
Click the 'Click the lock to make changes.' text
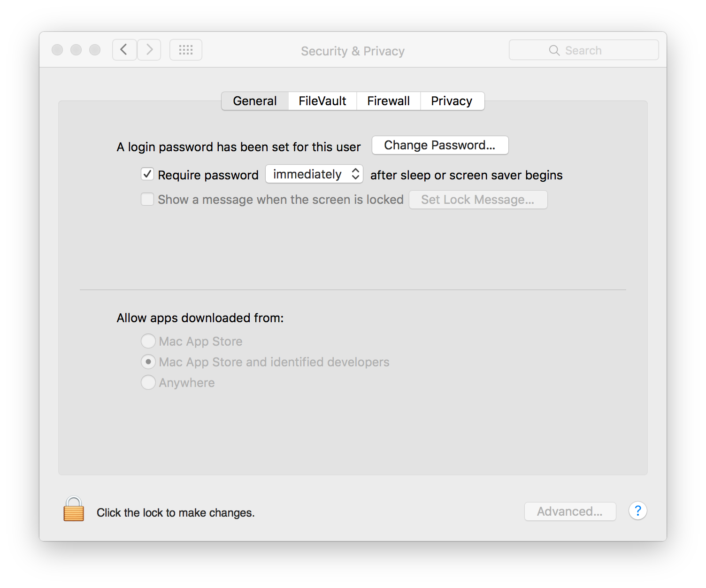tap(176, 513)
